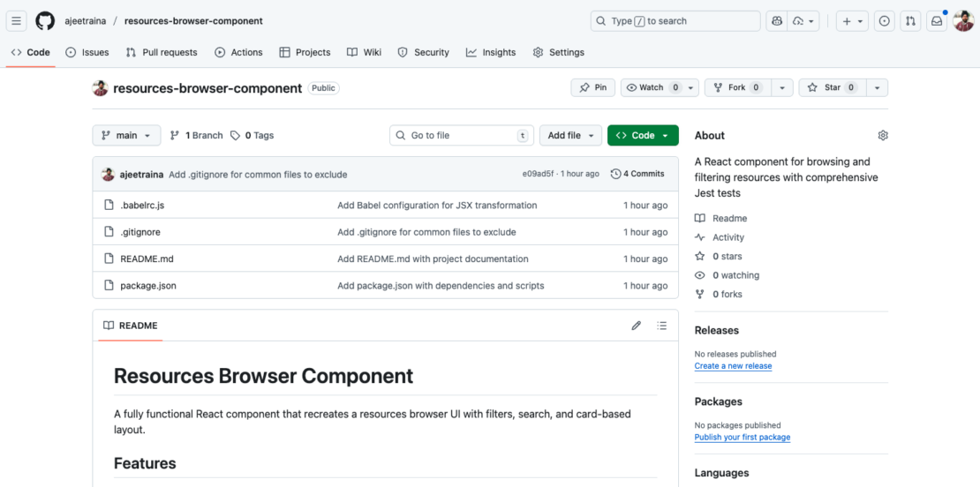Open the Insights tab
Screen dimensions: 980x487
point(491,52)
